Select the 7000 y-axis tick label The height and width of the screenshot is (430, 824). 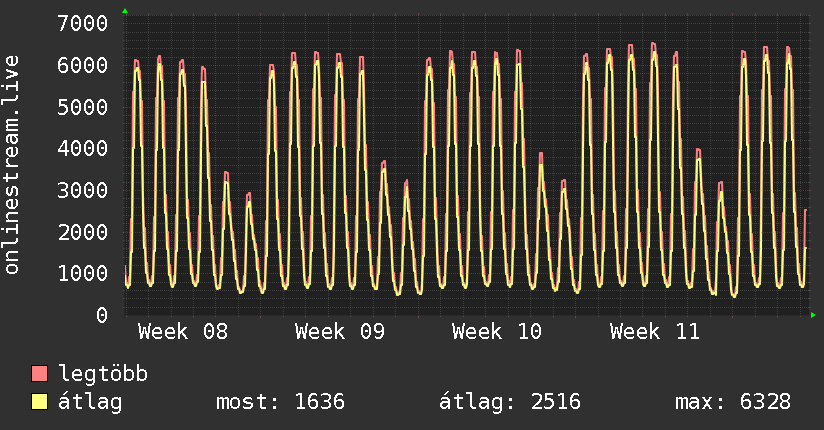83,23
